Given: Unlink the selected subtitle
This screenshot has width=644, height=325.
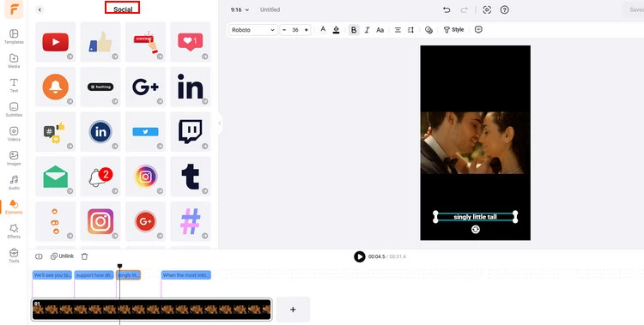Looking at the screenshot, I should coord(62,256).
